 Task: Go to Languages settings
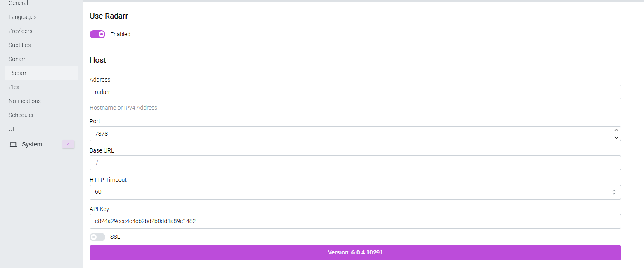[x=23, y=17]
